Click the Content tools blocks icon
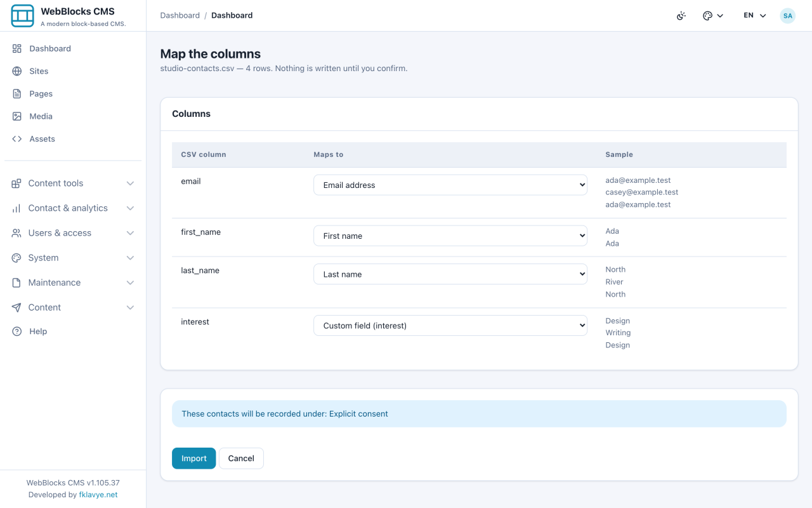Image resolution: width=812 pixels, height=508 pixels. coord(16,184)
